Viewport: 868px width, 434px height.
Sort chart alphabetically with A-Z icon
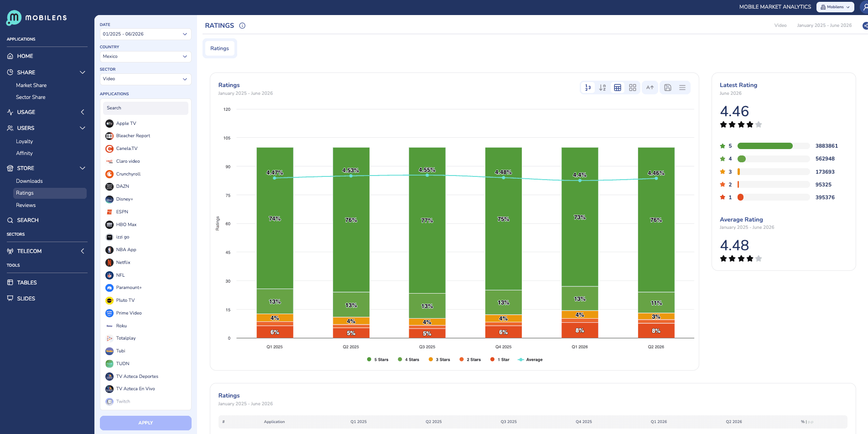(x=603, y=88)
